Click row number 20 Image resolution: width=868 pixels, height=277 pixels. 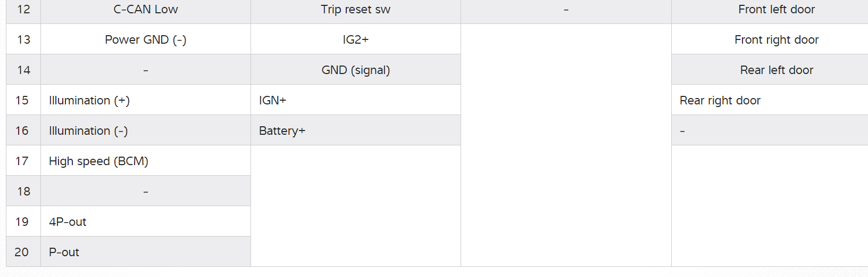(x=22, y=252)
